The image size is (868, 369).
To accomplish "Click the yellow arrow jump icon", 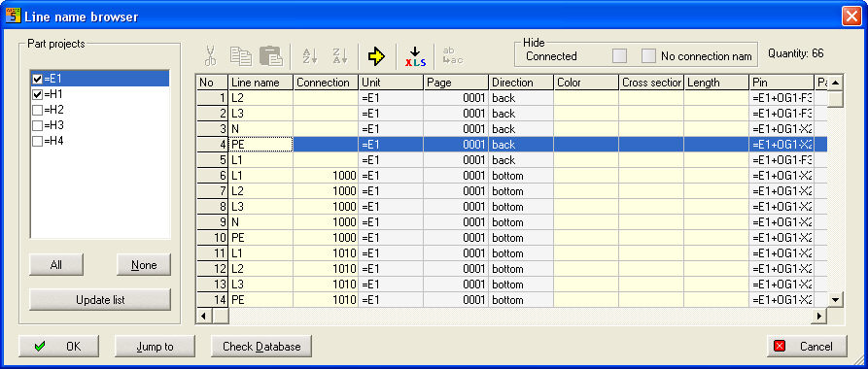I will (x=376, y=56).
